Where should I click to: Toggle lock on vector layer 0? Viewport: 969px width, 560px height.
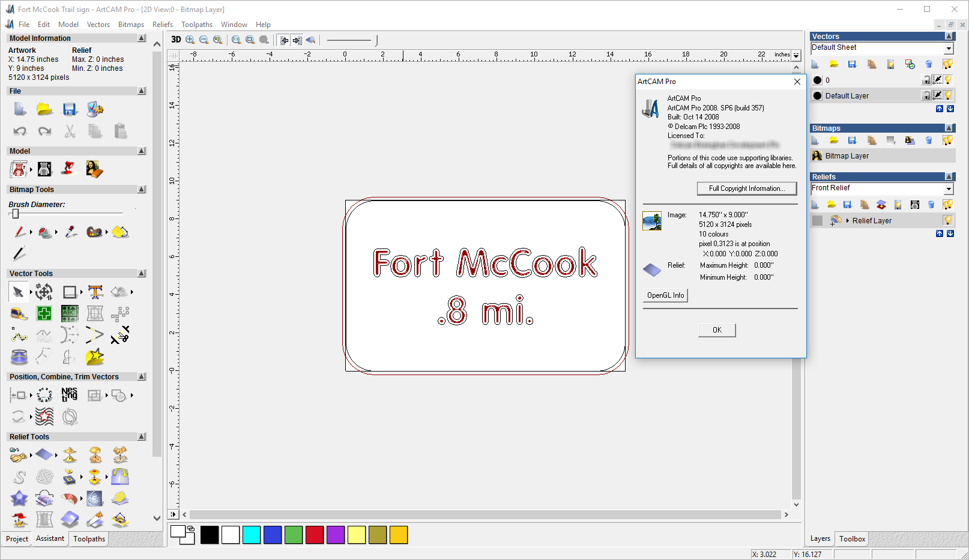pos(926,80)
